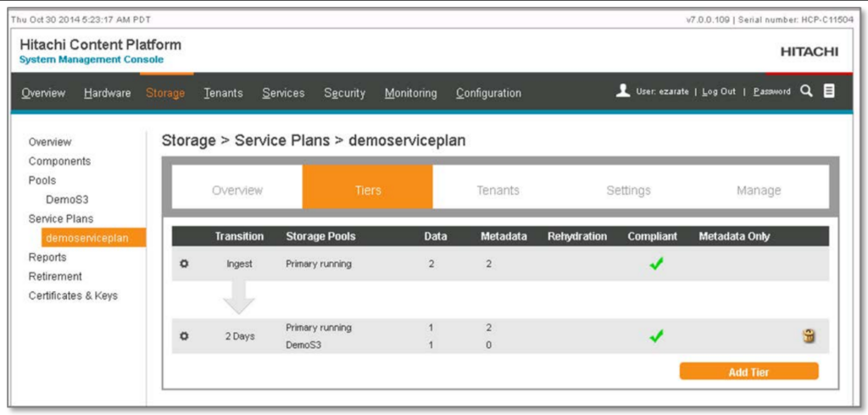
Task: Open Service Plans in the sidebar
Action: (61, 219)
